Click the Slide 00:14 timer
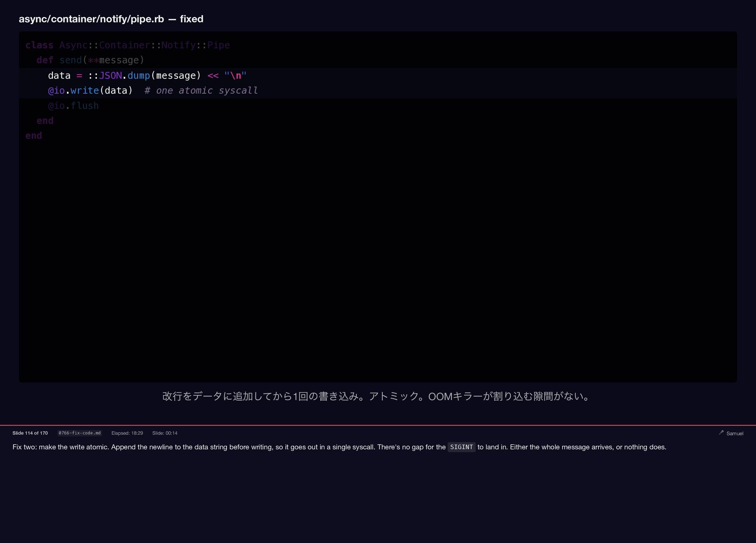This screenshot has width=756, height=543. [x=165, y=433]
